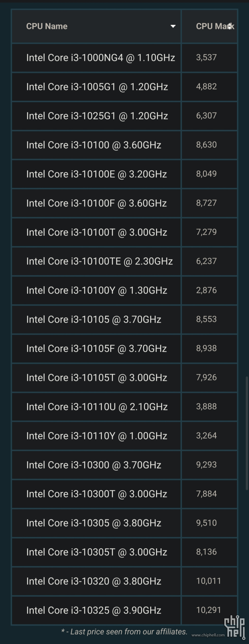Click the CPU Name sort arrow icon
The image size is (249, 644).
(x=173, y=26)
